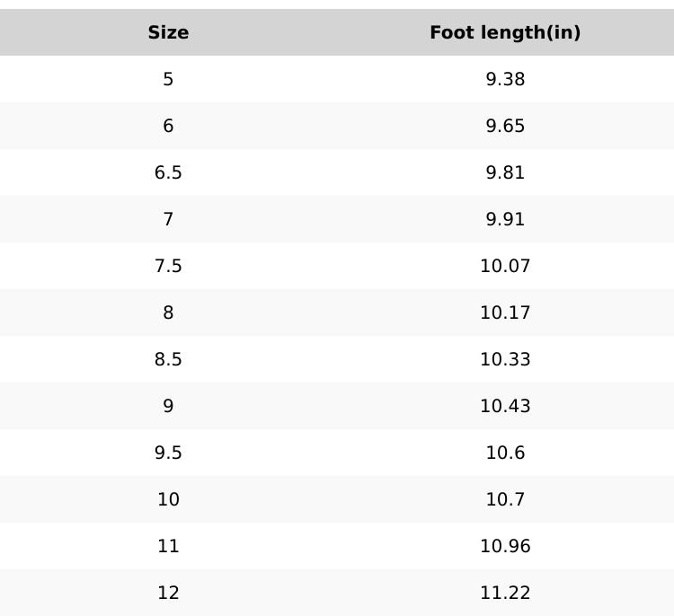
Task: Select the 10.43 foot length cell
Action: pyautogui.click(x=505, y=407)
